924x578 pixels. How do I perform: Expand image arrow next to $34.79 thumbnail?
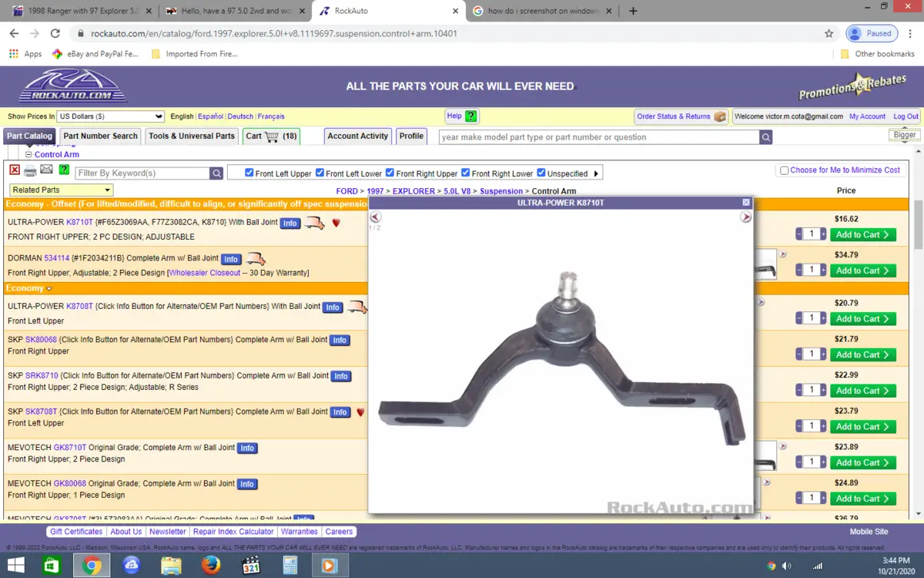coord(783,254)
